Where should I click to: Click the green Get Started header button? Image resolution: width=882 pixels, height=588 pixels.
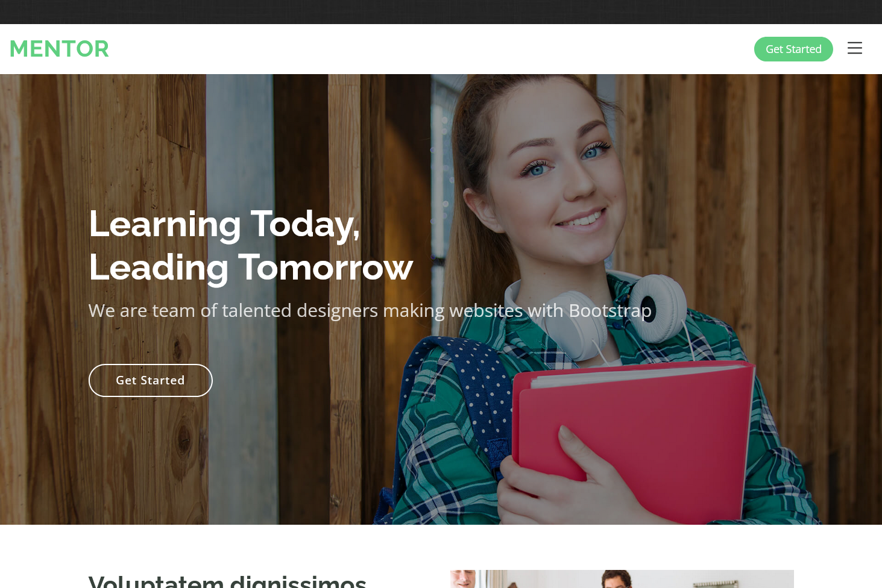click(x=793, y=49)
